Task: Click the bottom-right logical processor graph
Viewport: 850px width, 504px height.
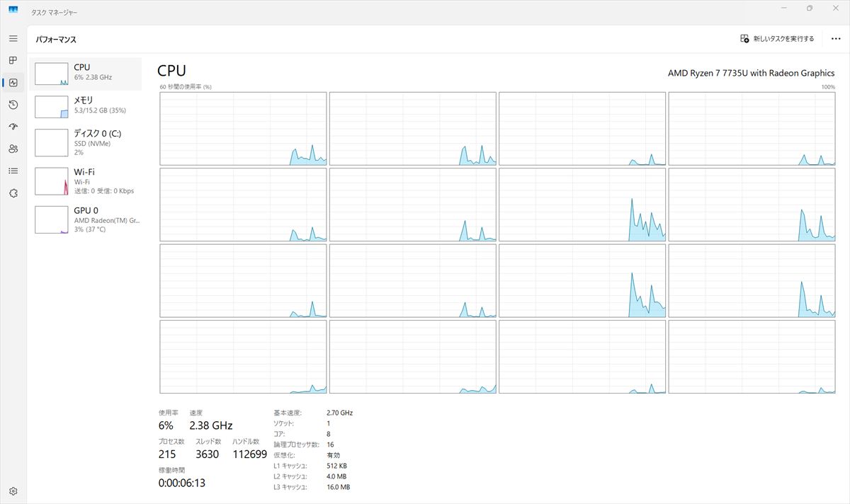Action: point(752,357)
